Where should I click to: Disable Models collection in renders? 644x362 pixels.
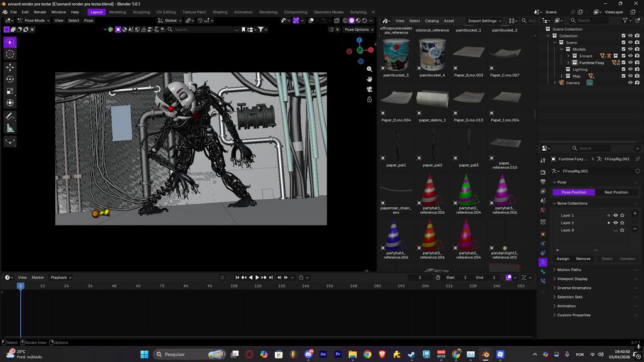637,49
